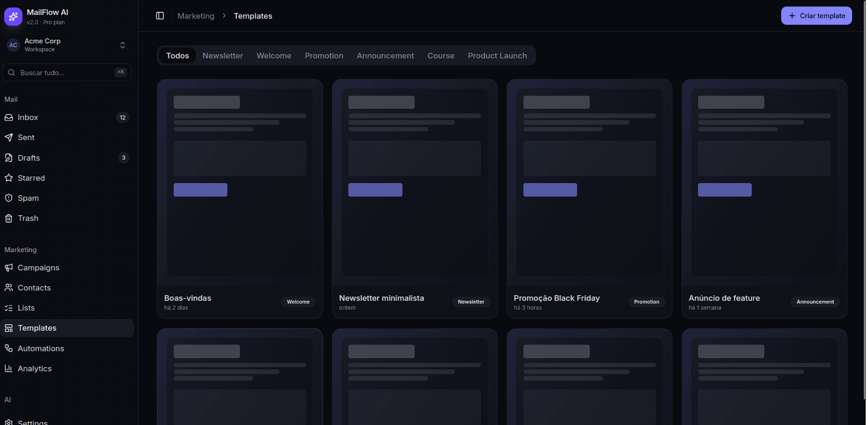Open the Sent mail folder

pyautogui.click(x=67, y=137)
